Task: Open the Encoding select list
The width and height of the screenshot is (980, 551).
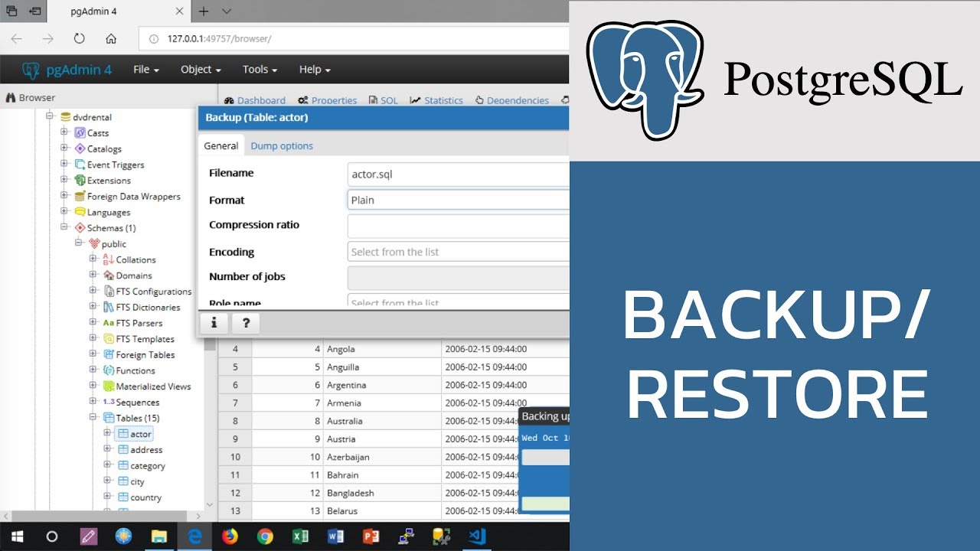Action: coord(459,252)
